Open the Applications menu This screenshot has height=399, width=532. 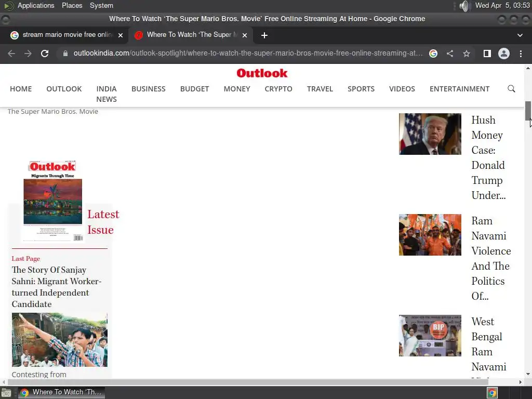tap(36, 5)
